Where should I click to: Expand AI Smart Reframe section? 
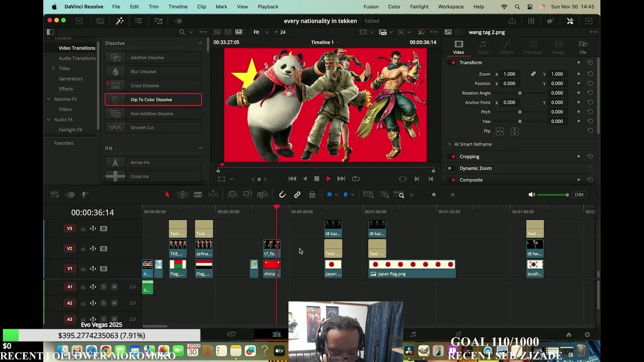point(450,144)
